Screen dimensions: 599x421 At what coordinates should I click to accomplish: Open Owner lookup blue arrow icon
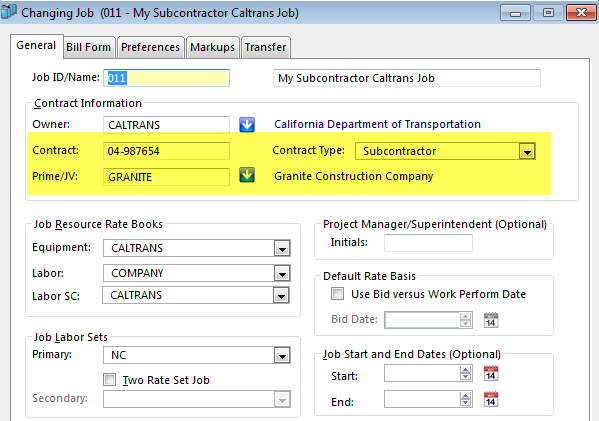tap(247, 125)
